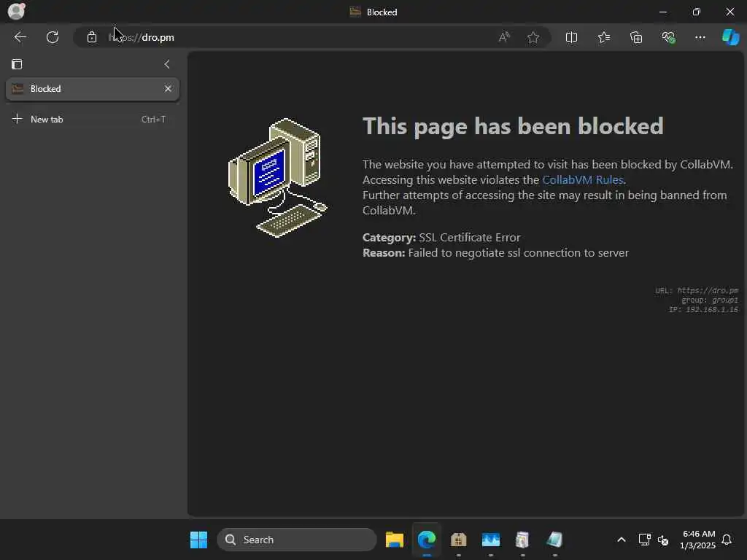Open tab actions menu icon in sidebar
The width and height of the screenshot is (747, 560).
(x=17, y=64)
